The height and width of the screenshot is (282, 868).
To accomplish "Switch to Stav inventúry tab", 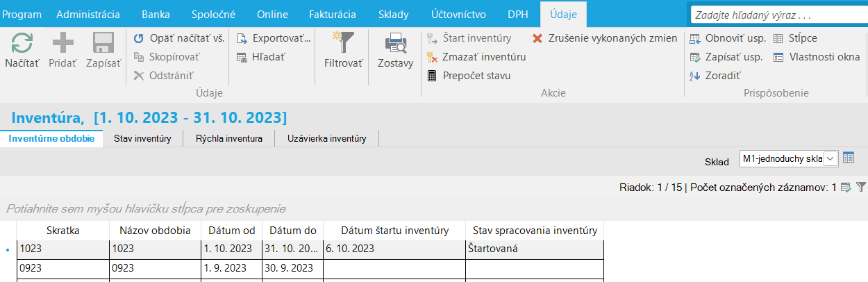I will pos(142,139).
